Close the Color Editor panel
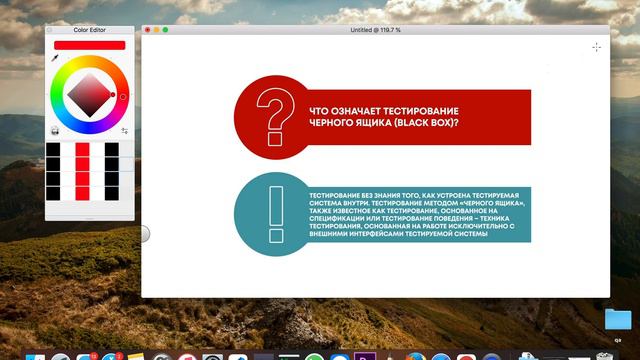 49,30
